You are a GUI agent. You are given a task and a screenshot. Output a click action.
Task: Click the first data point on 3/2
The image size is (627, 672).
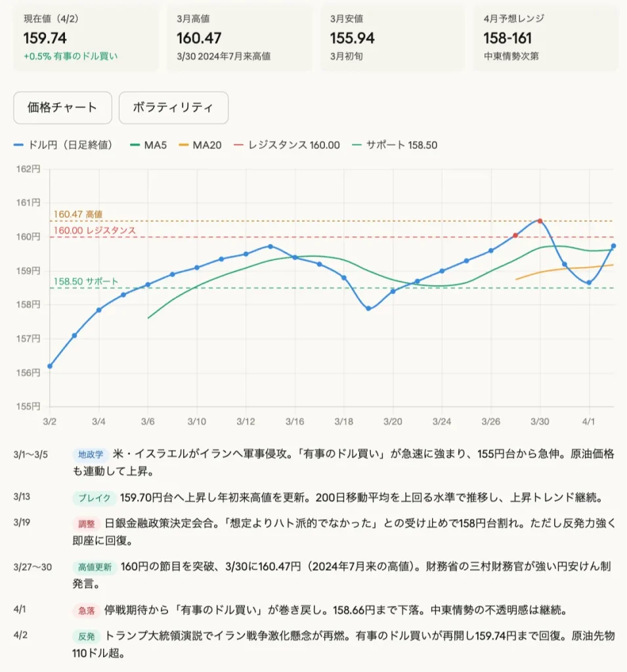50,366
